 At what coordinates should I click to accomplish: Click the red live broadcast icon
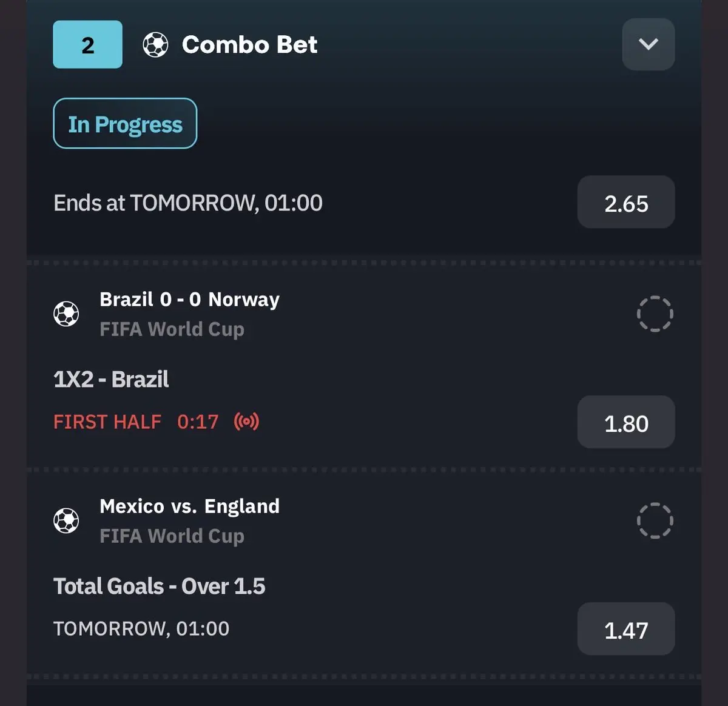pyautogui.click(x=246, y=421)
